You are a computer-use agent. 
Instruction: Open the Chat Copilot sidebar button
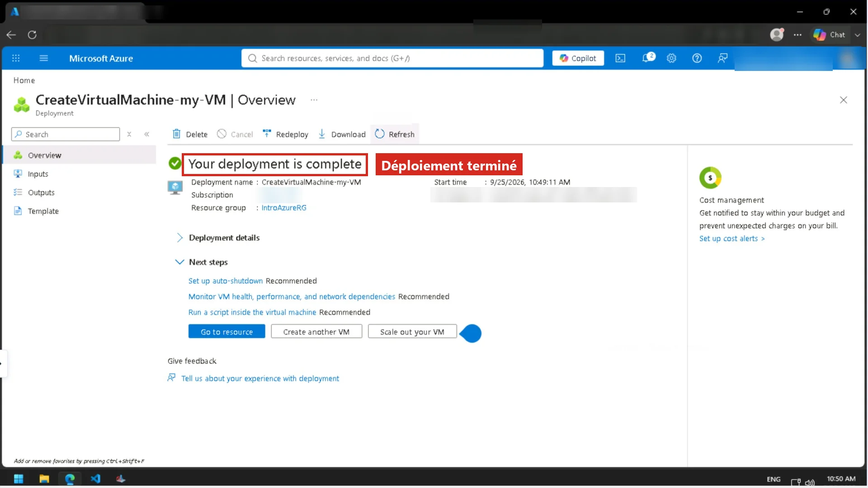click(829, 35)
